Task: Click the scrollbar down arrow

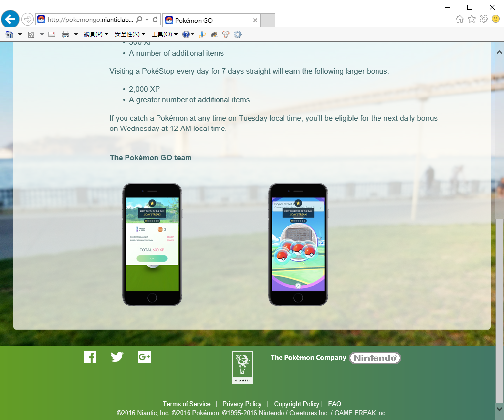Action: point(499,409)
